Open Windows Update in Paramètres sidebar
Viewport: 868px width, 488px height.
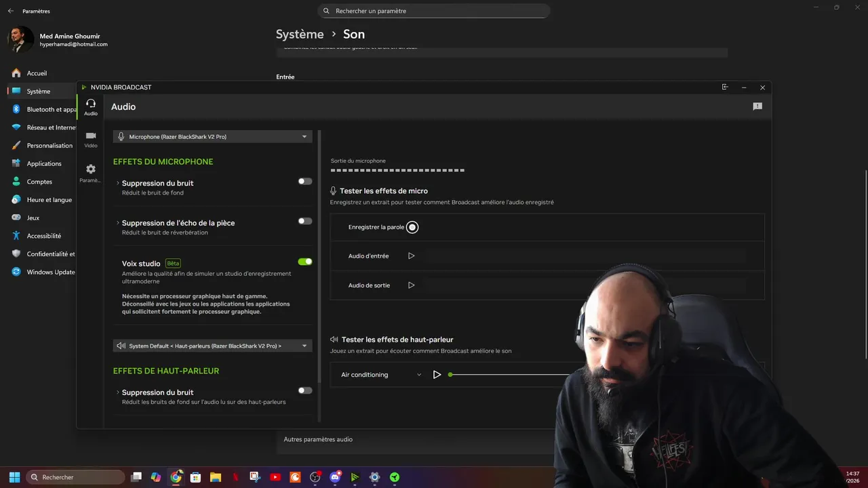pyautogui.click(x=41, y=272)
